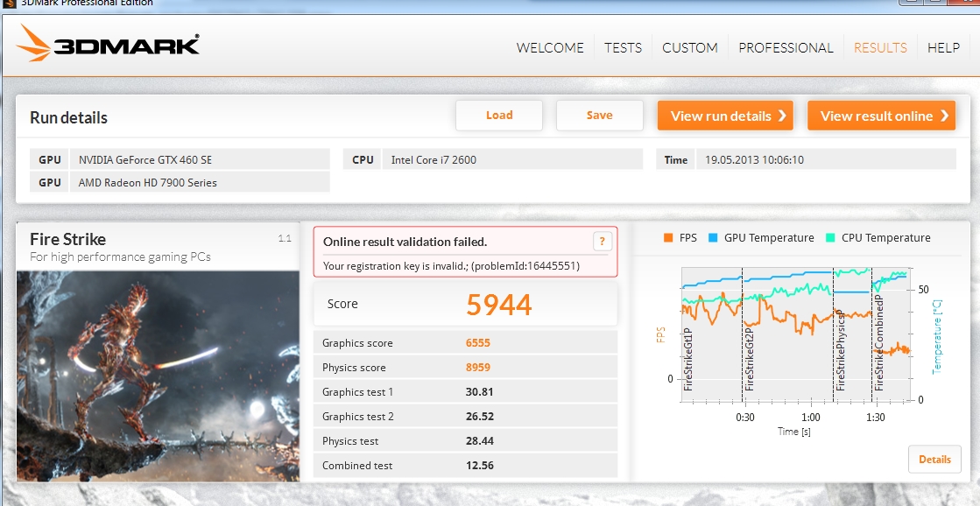Click 'Your registration key is invalid' message

tap(451, 266)
